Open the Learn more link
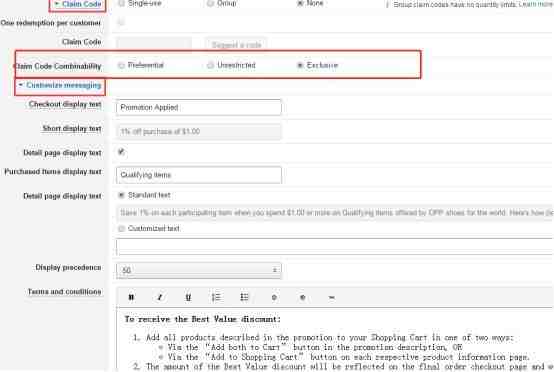 (536, 4)
